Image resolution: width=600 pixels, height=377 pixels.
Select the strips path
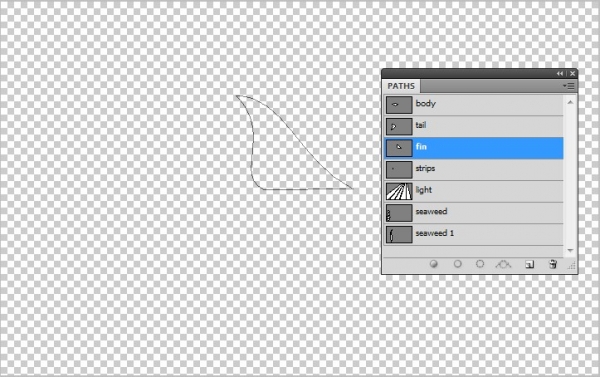click(x=474, y=170)
